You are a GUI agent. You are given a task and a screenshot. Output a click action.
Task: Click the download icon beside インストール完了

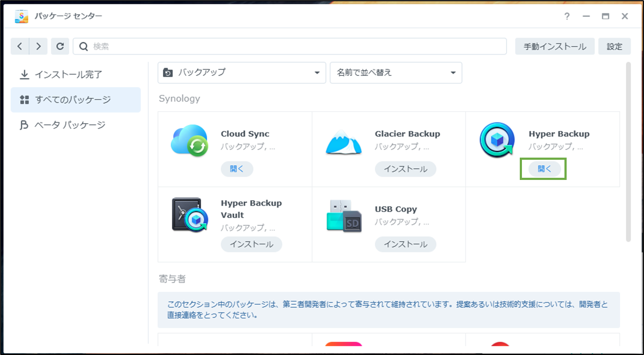[25, 74]
